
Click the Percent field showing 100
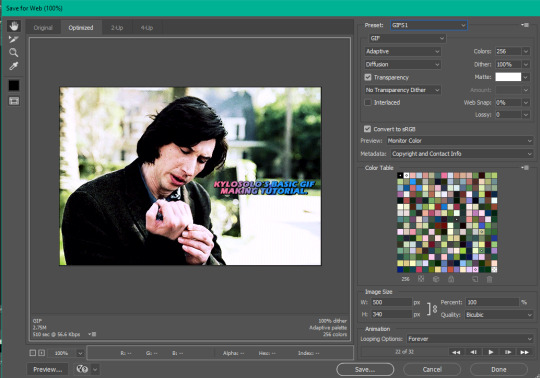(x=492, y=302)
